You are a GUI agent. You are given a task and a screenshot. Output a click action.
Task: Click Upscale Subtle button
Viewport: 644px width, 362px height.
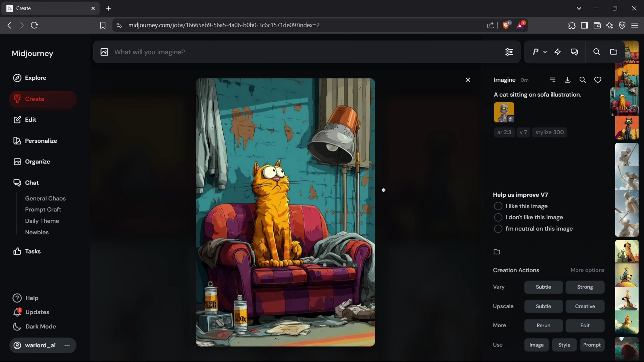[543, 306]
